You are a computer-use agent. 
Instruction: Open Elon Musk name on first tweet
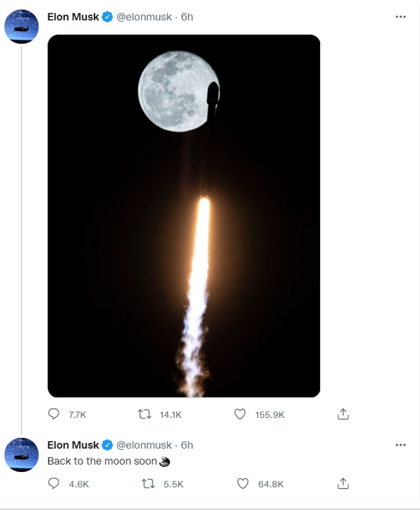point(73,17)
